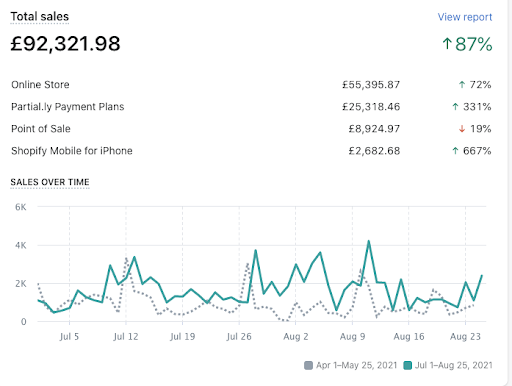Select the Point of Sale row
The height and width of the screenshot is (386, 512).
[251, 129]
